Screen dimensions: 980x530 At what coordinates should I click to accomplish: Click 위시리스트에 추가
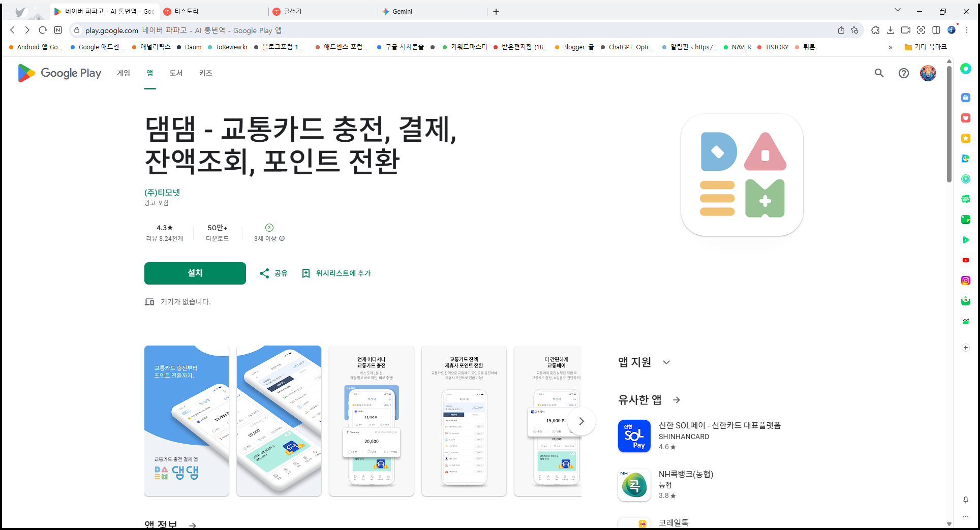[336, 273]
